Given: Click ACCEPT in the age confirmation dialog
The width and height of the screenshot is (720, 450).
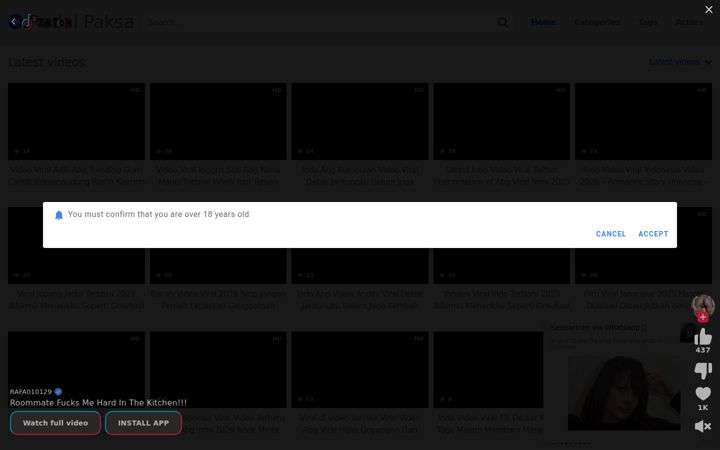Looking at the screenshot, I should coord(653,234).
